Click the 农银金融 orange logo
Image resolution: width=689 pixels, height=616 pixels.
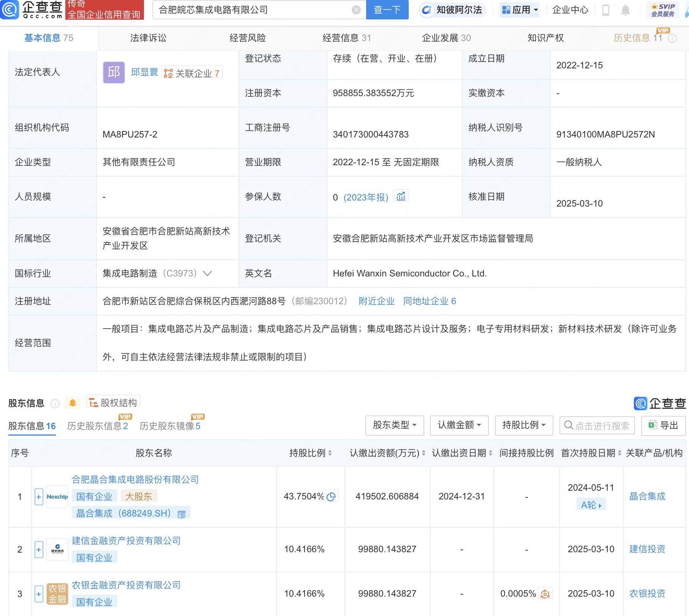[x=57, y=594]
